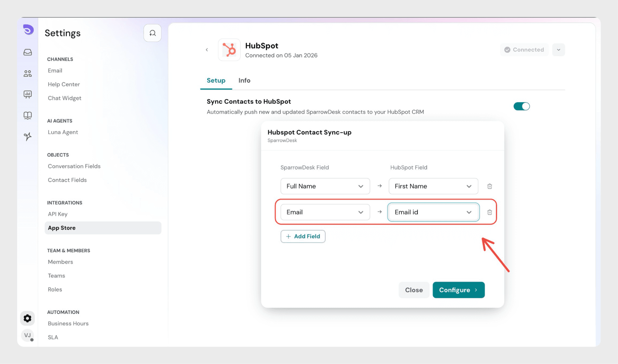Delete the Email field mapping row
This screenshot has width=618, height=364.
coord(489,212)
